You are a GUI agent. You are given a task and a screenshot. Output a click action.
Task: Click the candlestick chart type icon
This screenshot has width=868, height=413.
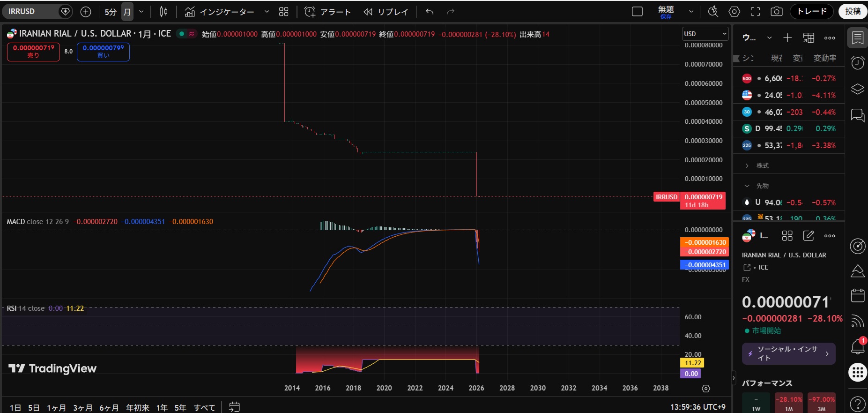(x=163, y=12)
